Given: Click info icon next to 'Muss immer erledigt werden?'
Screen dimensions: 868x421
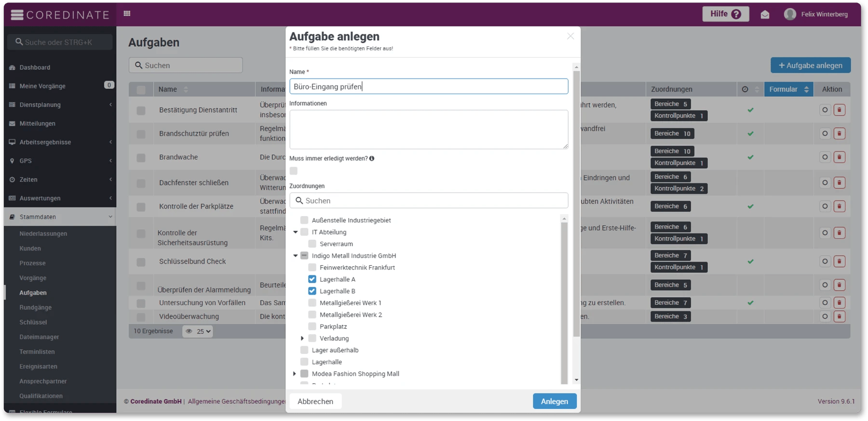Looking at the screenshot, I should [372, 159].
